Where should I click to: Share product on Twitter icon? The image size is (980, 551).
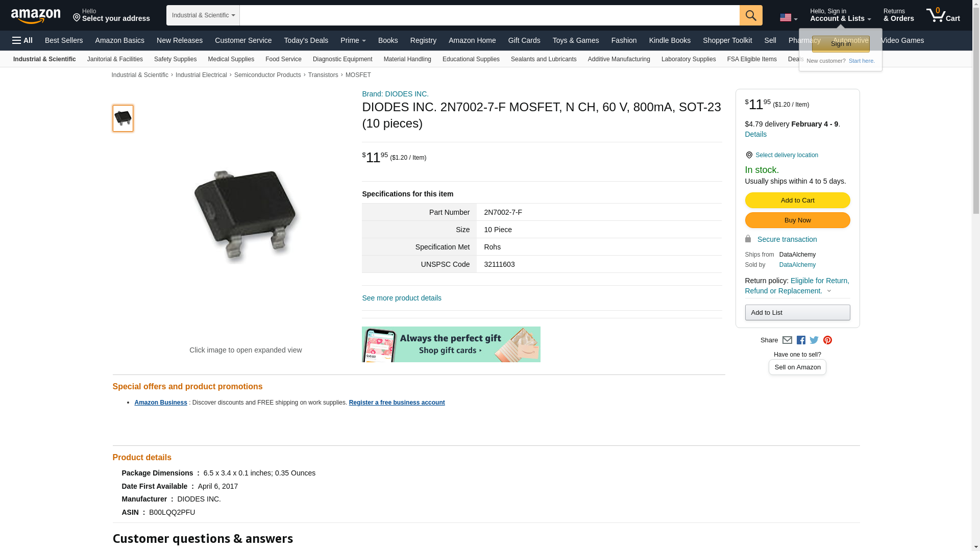pos(814,340)
